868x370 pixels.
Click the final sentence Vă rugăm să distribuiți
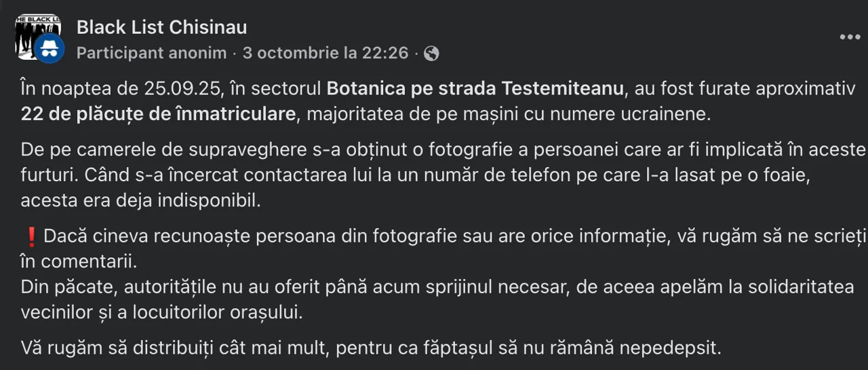(371, 348)
